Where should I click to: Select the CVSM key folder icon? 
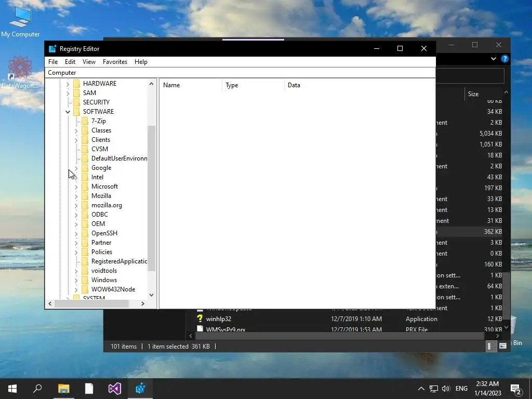point(85,149)
